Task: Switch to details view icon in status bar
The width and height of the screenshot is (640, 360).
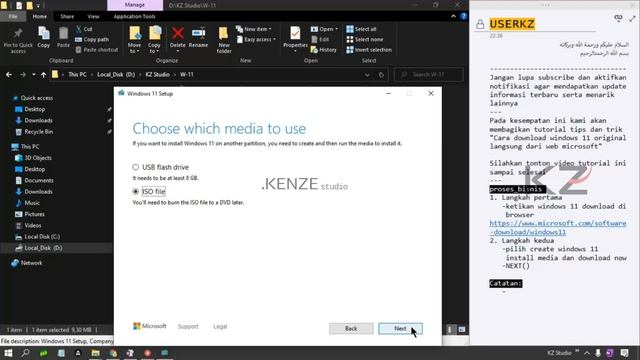Action: click(450, 329)
